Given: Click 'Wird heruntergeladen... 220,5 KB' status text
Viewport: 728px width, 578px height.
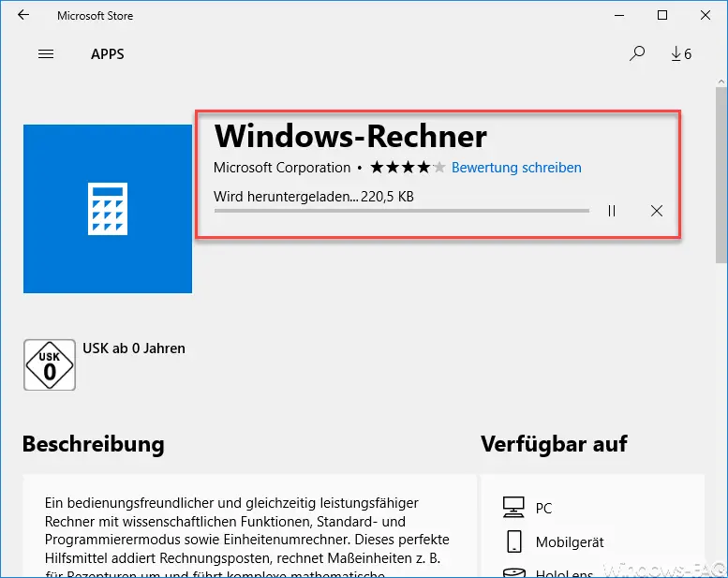Looking at the screenshot, I should click(x=313, y=197).
